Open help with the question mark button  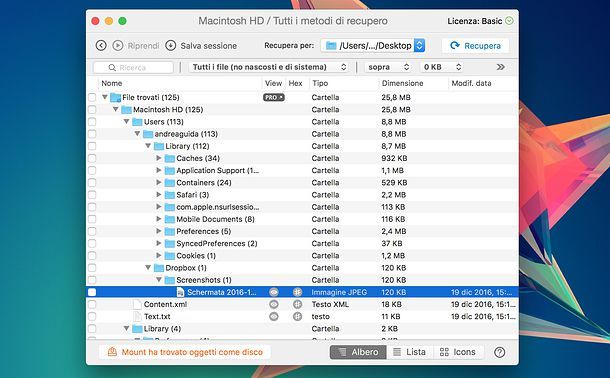click(500, 352)
